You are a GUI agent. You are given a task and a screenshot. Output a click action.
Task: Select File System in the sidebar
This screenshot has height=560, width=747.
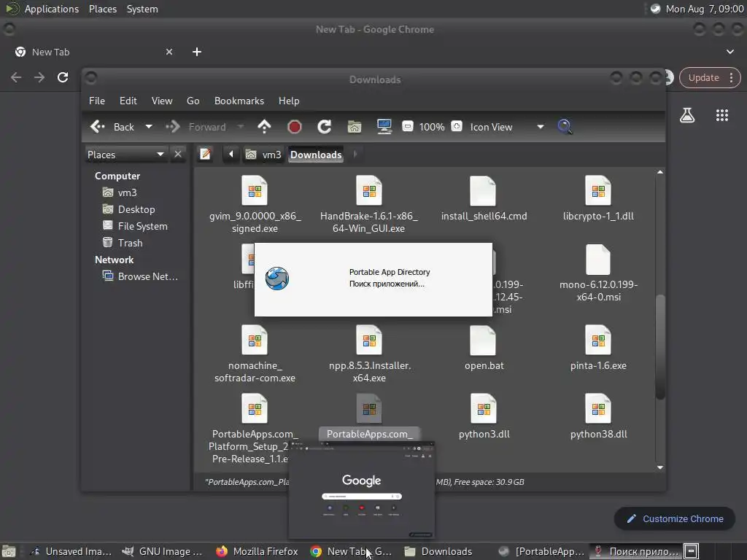tap(135, 226)
